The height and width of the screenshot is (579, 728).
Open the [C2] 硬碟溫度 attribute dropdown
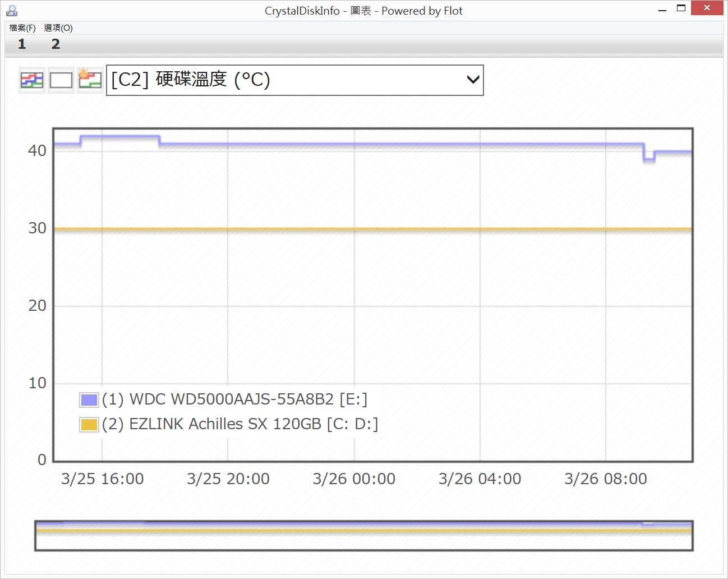coord(295,80)
